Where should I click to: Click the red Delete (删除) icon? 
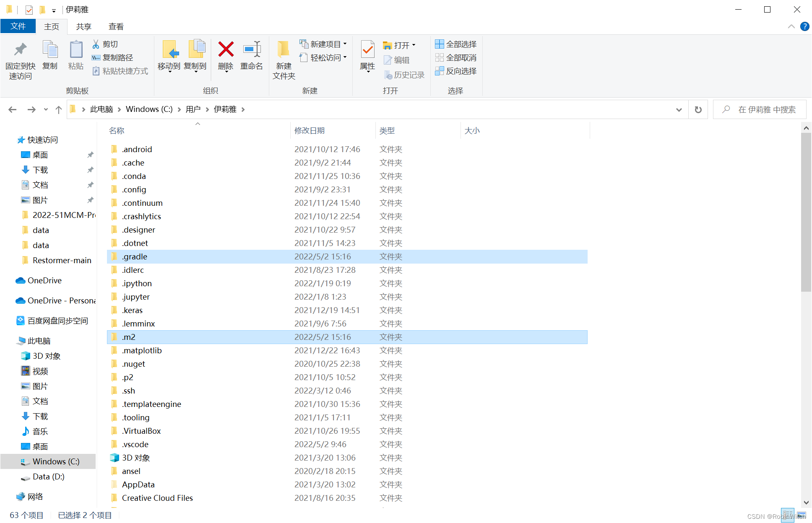(226, 50)
